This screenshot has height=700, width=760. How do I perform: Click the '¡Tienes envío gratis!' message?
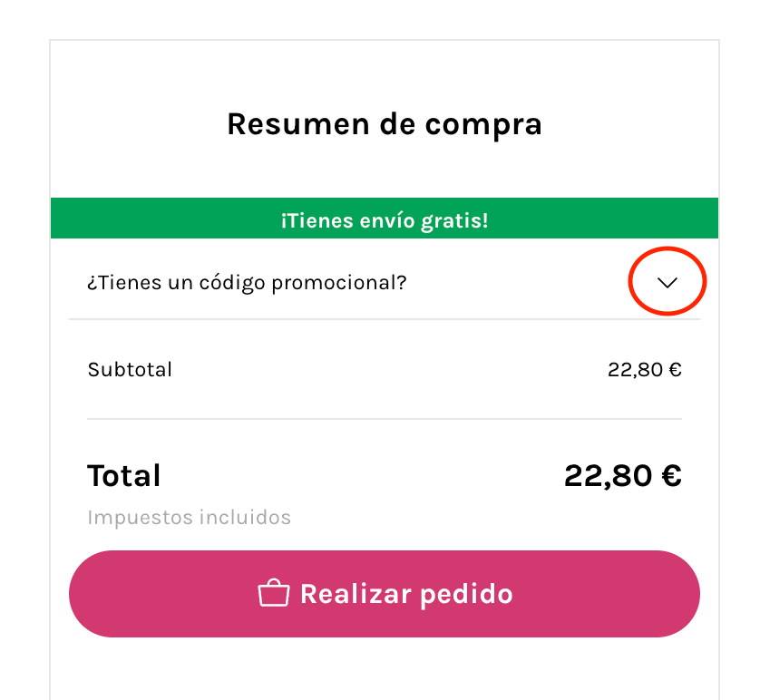tap(384, 219)
